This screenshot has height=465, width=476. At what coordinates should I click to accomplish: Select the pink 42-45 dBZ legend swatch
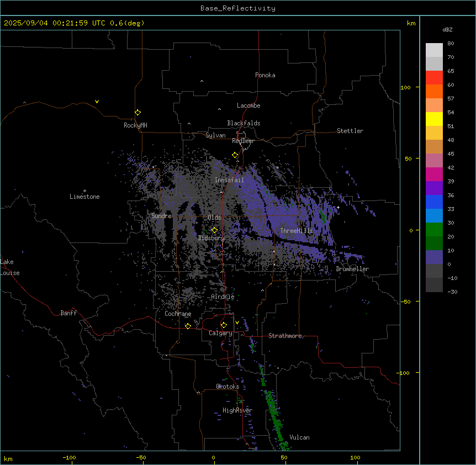[x=434, y=161]
